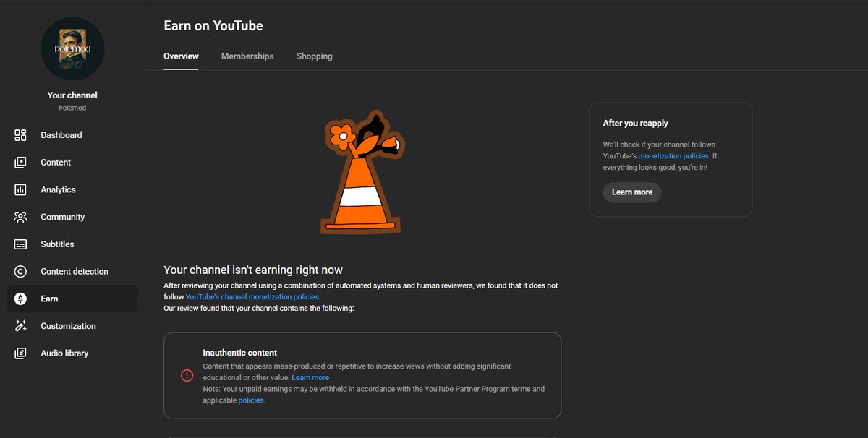Open the Community section
868x438 pixels.
[x=72, y=217]
